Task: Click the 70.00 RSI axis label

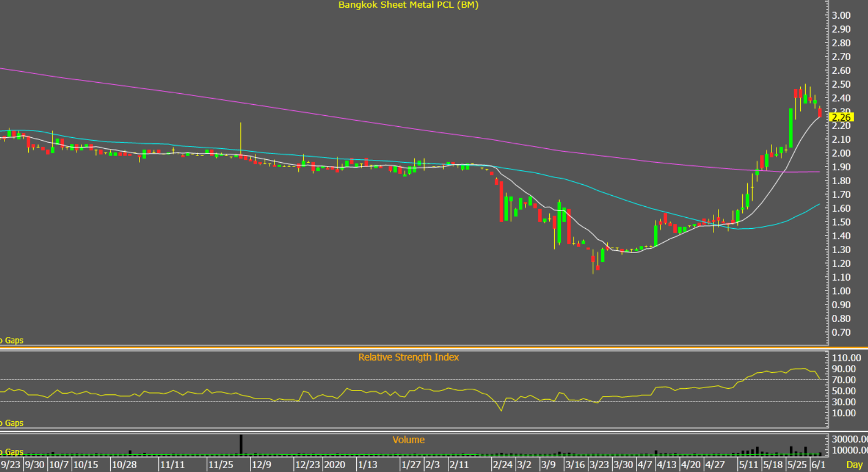Action: (x=844, y=380)
